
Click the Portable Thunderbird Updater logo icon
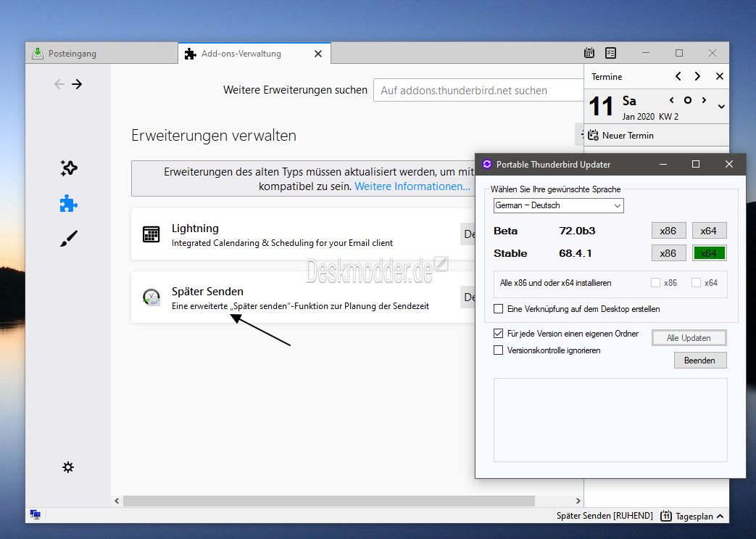coord(487,164)
